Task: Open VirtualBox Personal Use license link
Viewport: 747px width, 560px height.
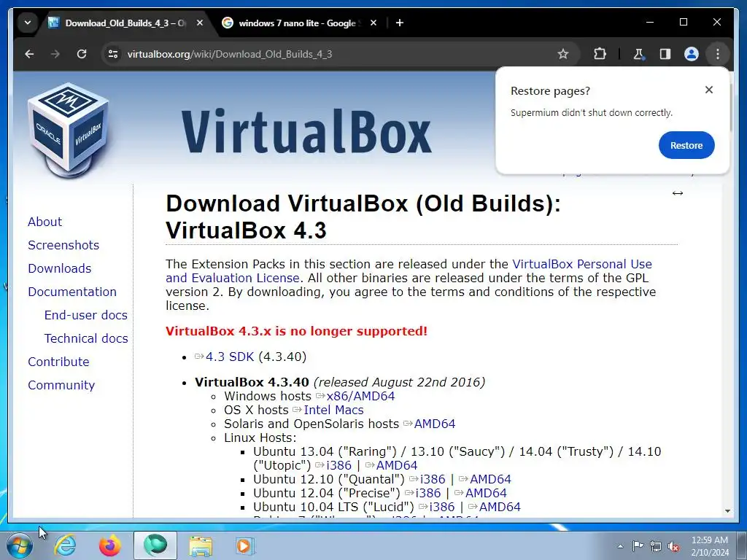Action: tap(581, 264)
